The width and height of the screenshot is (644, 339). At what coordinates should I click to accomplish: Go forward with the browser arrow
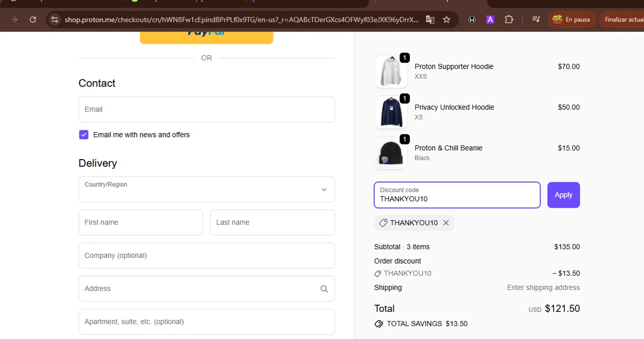[14, 19]
